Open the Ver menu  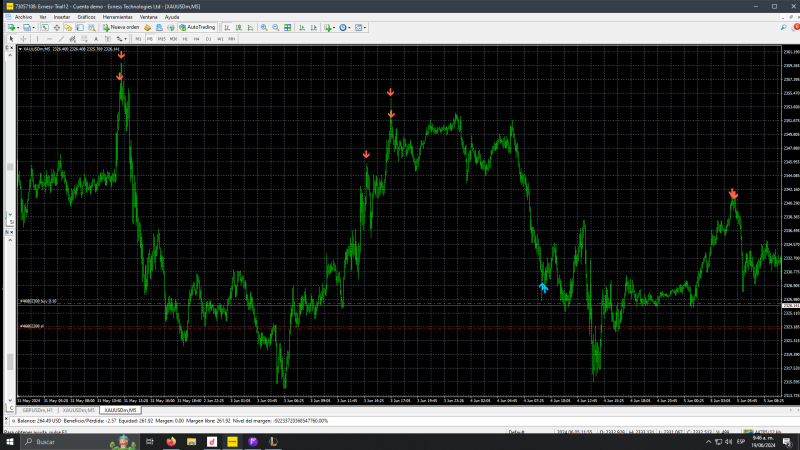[x=43, y=17]
